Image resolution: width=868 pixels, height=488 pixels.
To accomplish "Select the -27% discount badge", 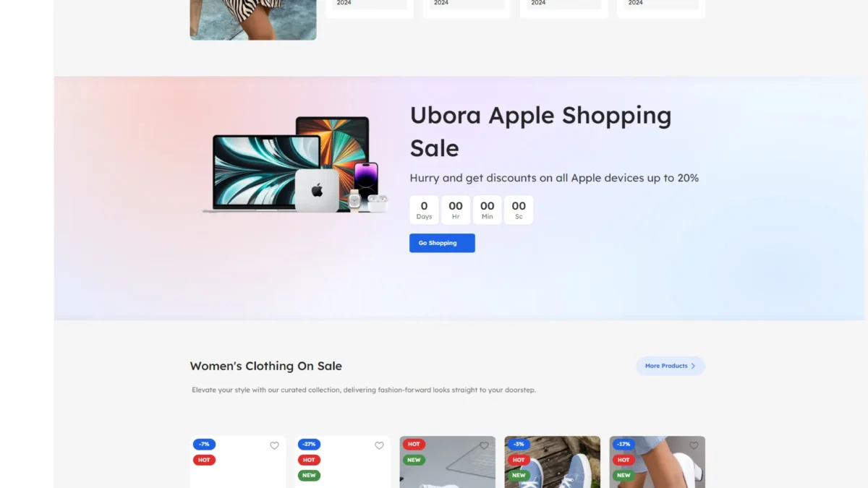I will click(309, 444).
